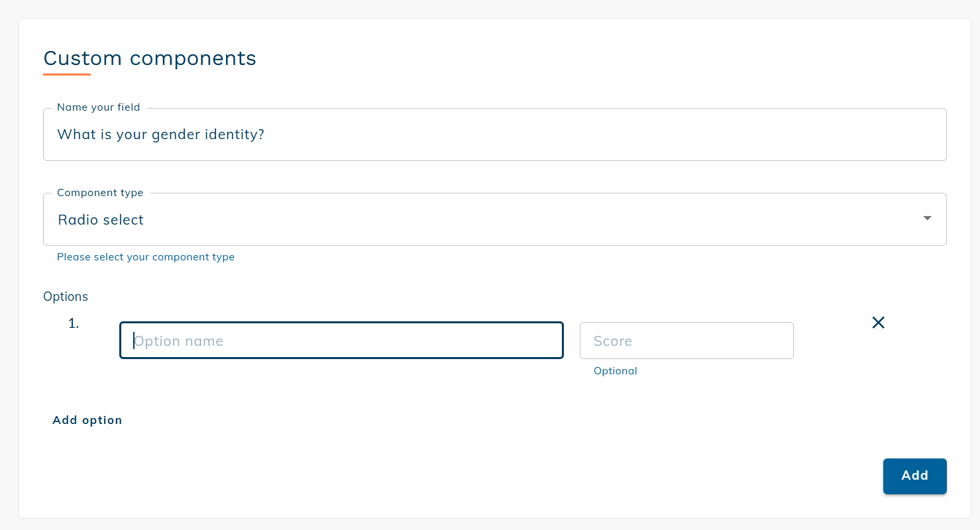Click the 'What is your gender identity?' text

[x=161, y=134]
